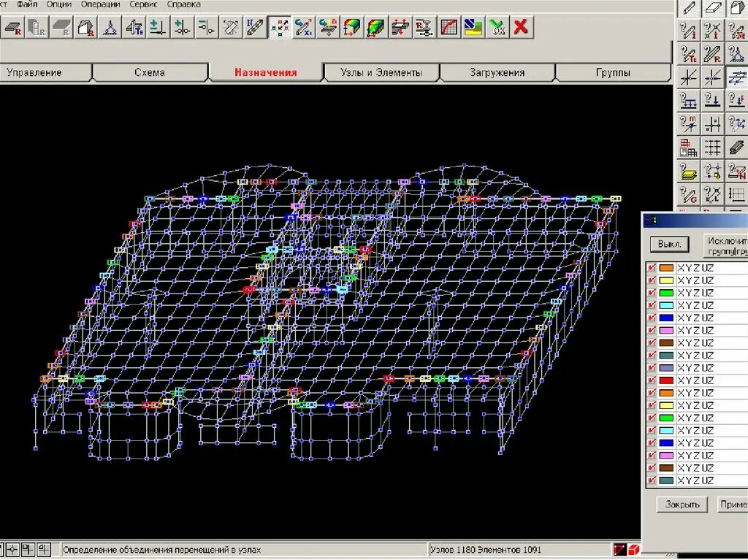Select the minus hinge removal tool

(207, 27)
